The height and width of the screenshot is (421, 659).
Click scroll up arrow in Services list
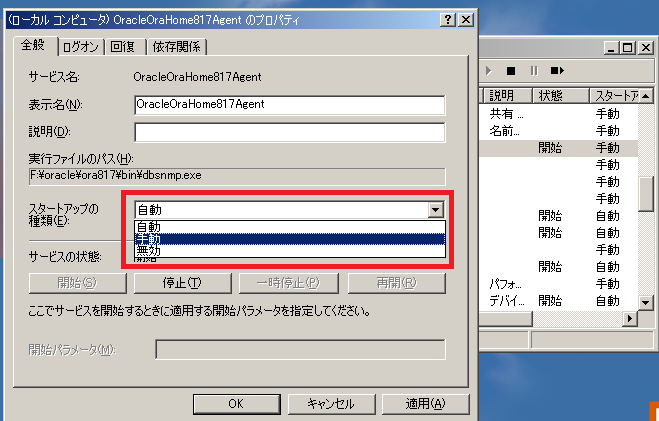[x=646, y=96]
